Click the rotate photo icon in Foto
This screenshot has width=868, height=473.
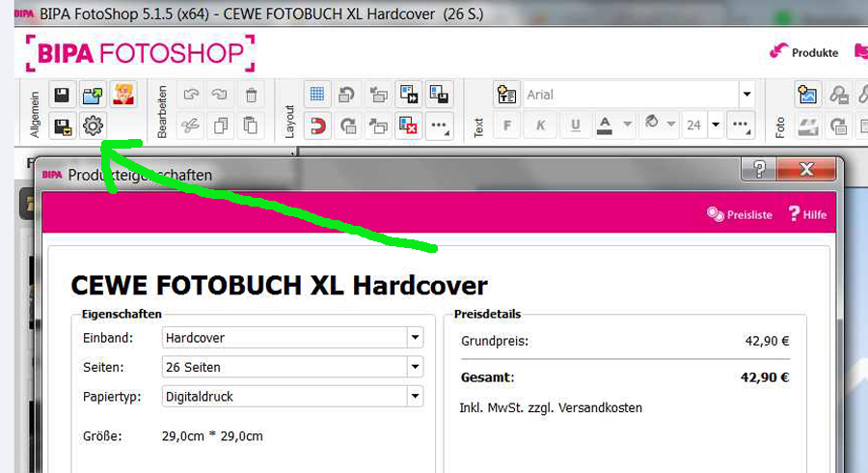point(839,126)
